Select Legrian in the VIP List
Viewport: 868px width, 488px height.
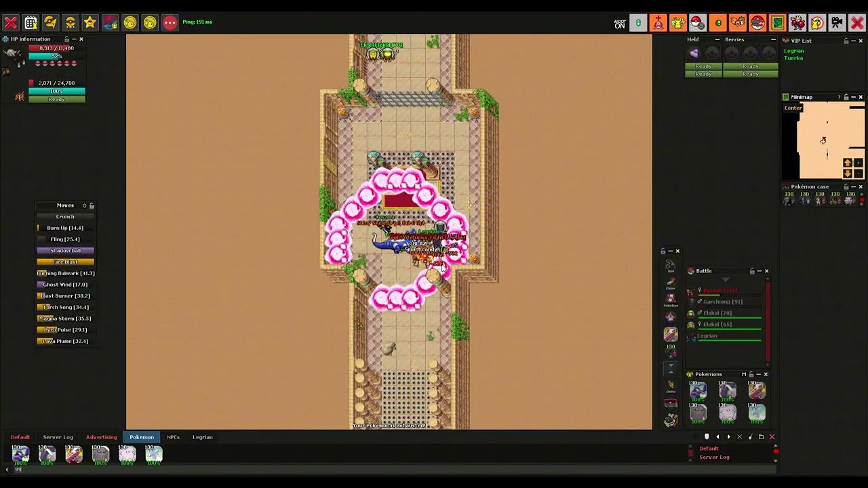click(x=794, y=51)
